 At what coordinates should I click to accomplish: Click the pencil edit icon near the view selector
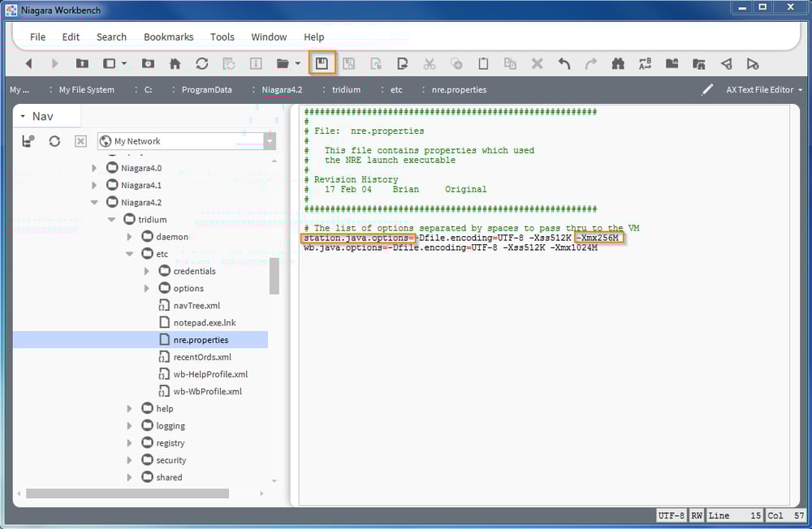click(708, 89)
